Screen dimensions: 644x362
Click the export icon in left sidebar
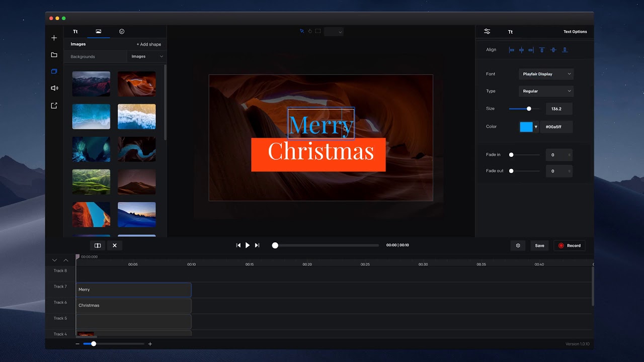pos(54,106)
